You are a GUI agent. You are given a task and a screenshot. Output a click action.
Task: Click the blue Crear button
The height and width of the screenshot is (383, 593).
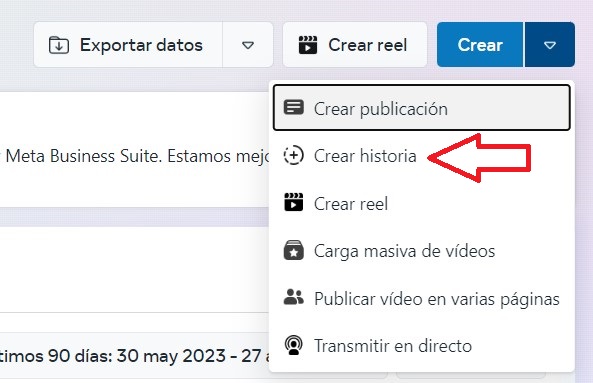tap(480, 45)
